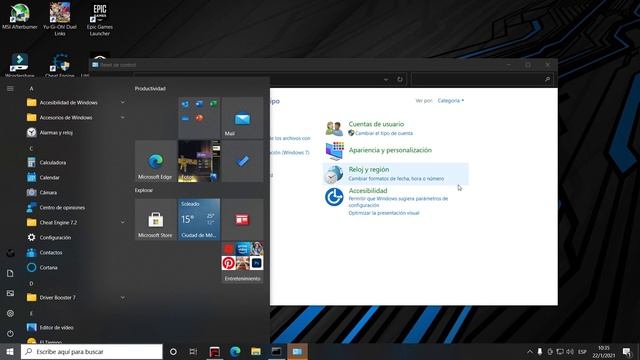
Task: Click the Power button in Start
Action: (x=10, y=333)
